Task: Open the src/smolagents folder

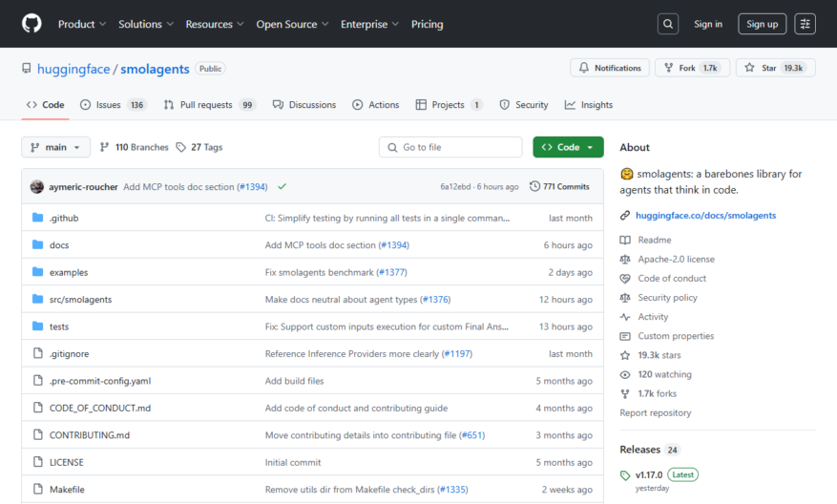Action: (x=80, y=300)
